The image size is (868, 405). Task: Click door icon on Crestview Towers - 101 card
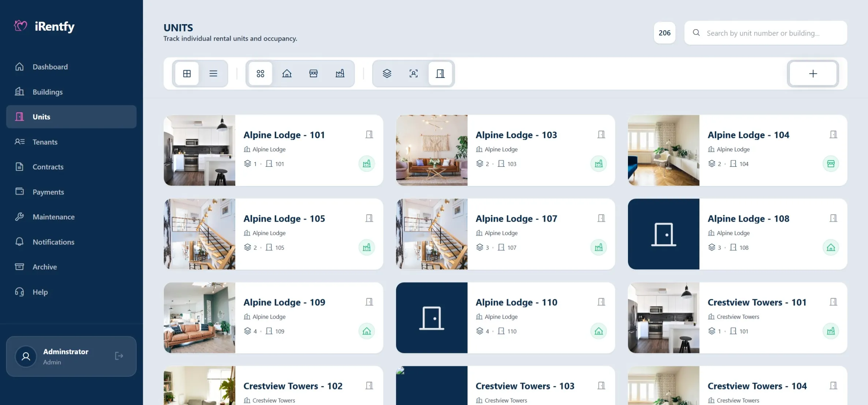click(x=833, y=302)
